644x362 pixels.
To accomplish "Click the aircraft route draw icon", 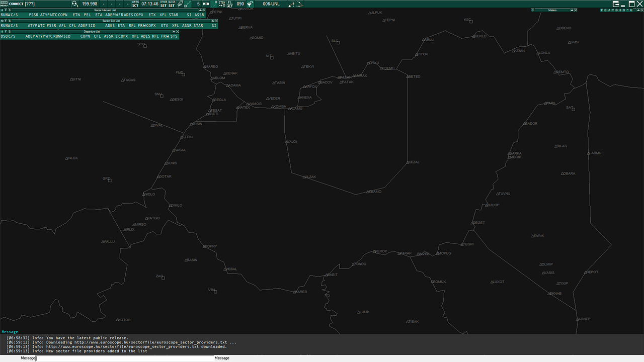I will tap(291, 4).
